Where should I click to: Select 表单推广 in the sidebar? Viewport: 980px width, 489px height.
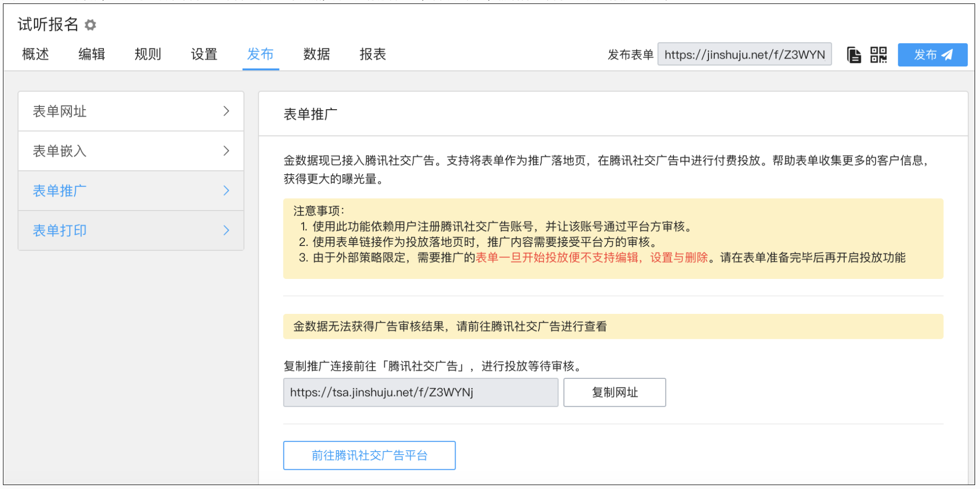[x=131, y=191]
